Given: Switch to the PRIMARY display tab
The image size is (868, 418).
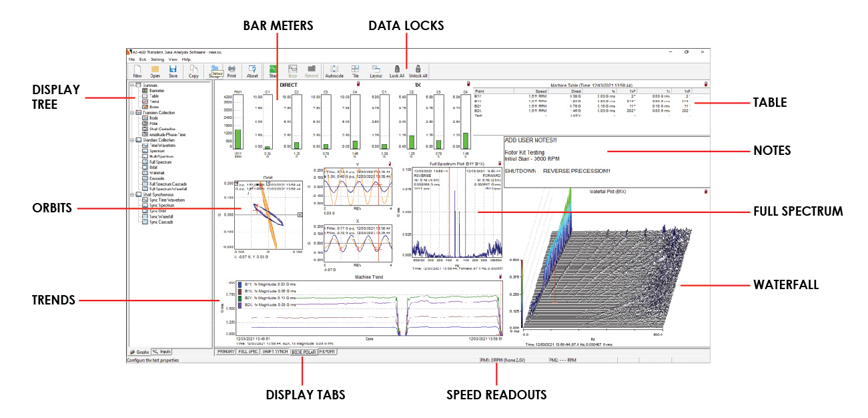Looking at the screenshot, I should click(x=226, y=351).
